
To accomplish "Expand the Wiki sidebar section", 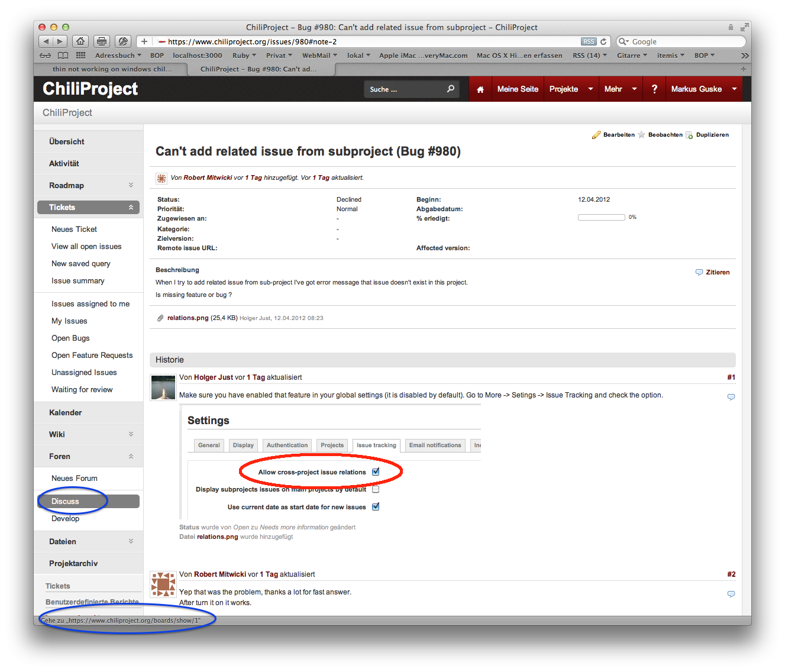I will point(131,434).
